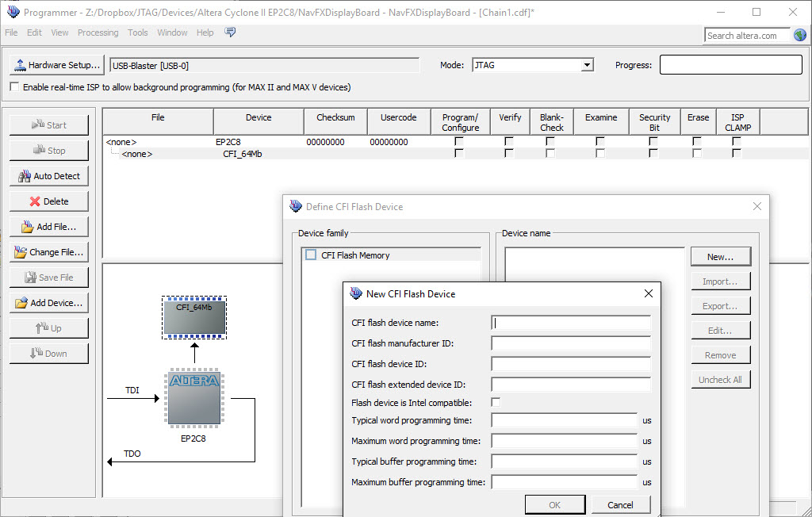Open the Help menu
Image resolution: width=812 pixels, height=517 pixels.
pyautogui.click(x=205, y=33)
